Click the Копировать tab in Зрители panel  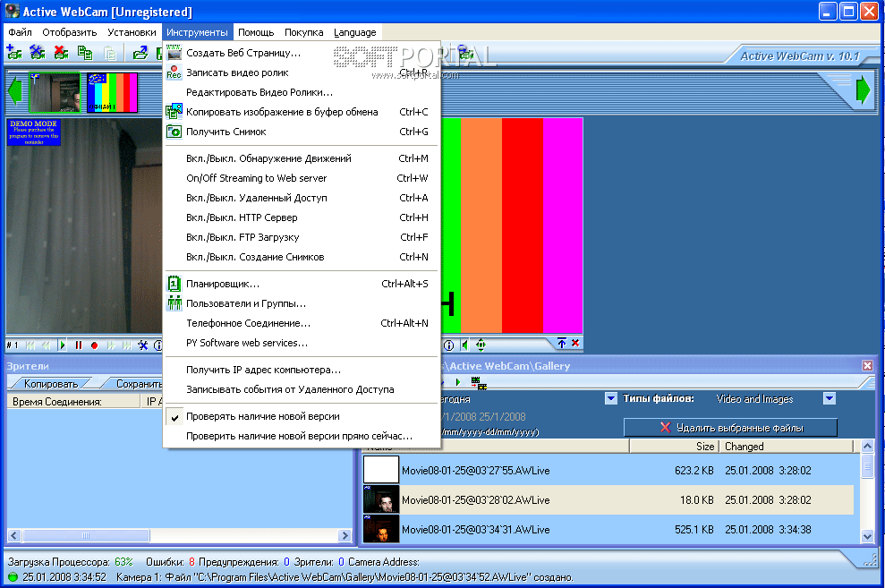tap(51, 384)
